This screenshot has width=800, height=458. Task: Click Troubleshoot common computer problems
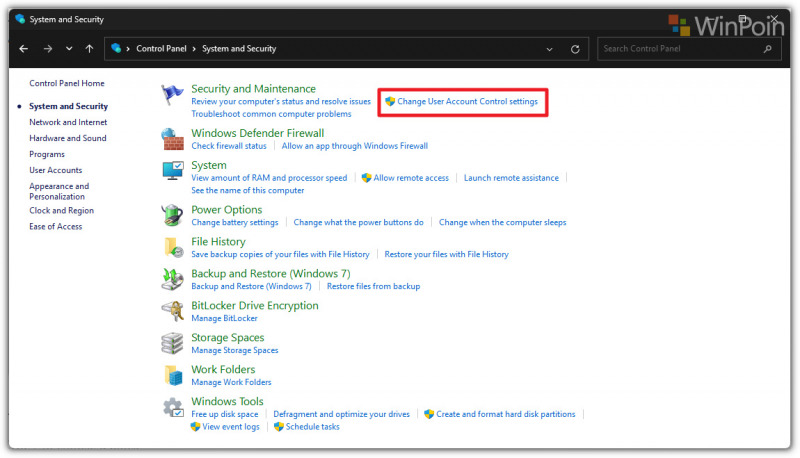pos(271,114)
